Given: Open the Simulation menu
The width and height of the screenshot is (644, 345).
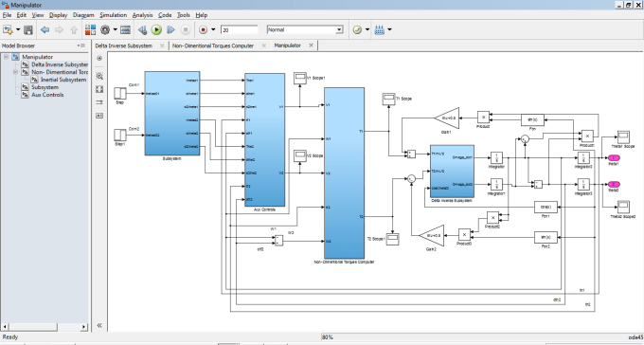Looking at the screenshot, I should 114,15.
